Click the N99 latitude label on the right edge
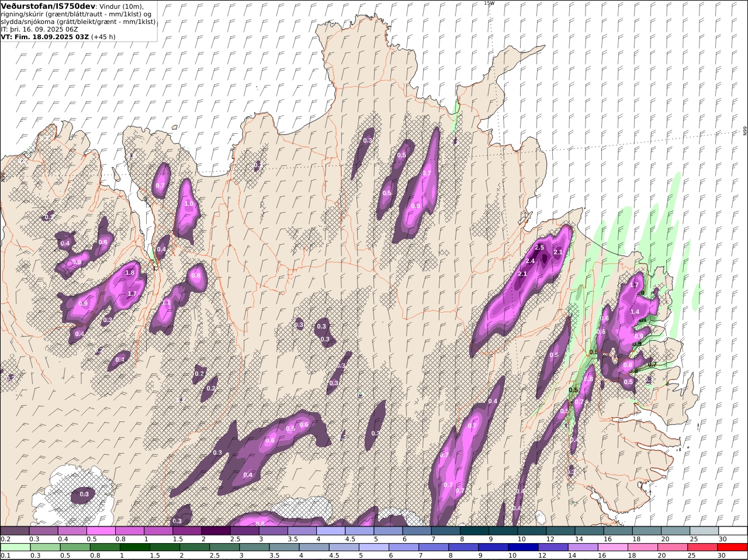748x560 pixels. pyautogui.click(x=745, y=132)
